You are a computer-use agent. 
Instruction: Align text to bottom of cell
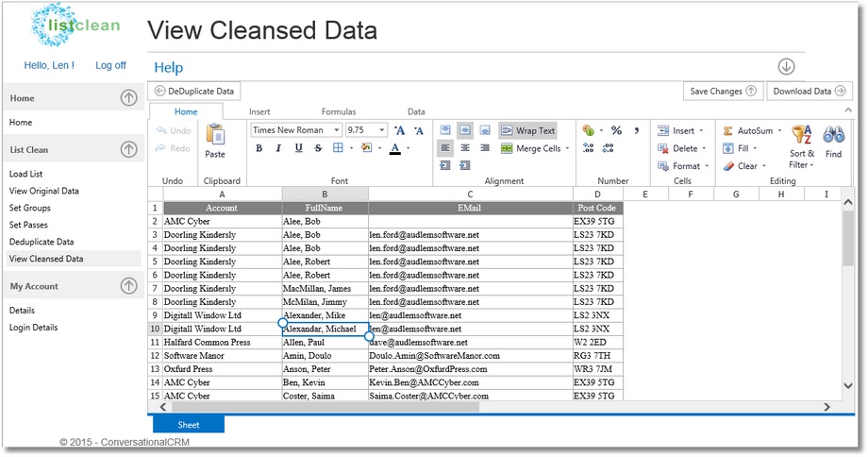point(485,130)
